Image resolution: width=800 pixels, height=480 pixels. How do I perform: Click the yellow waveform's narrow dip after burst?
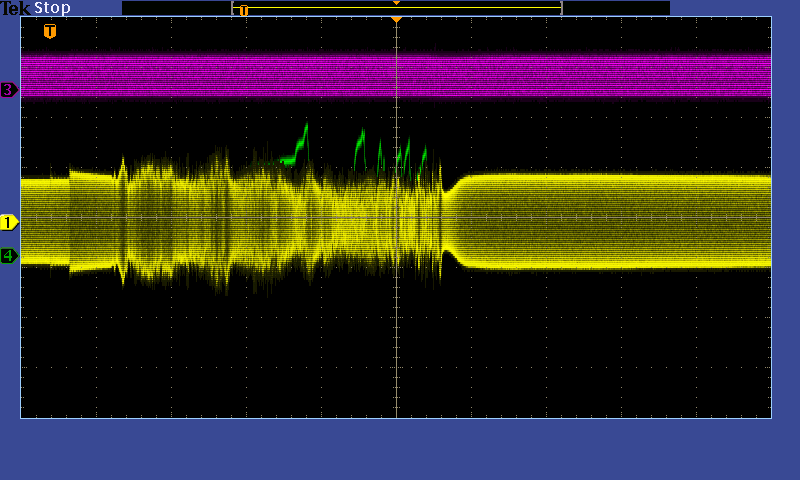448,222
